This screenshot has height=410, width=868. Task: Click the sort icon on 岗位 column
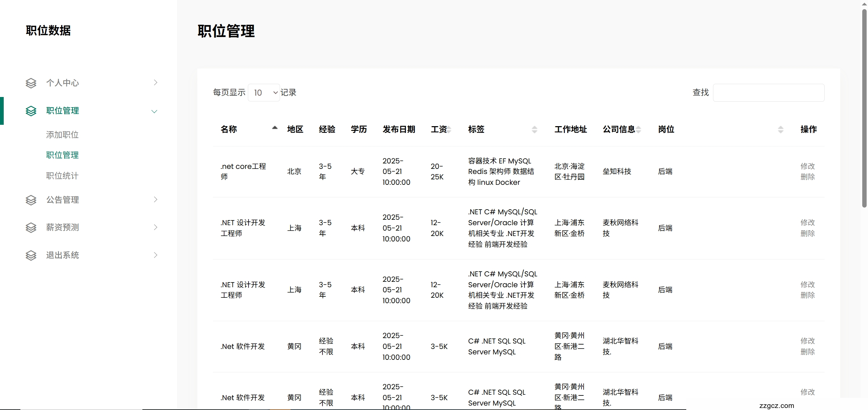pyautogui.click(x=781, y=130)
